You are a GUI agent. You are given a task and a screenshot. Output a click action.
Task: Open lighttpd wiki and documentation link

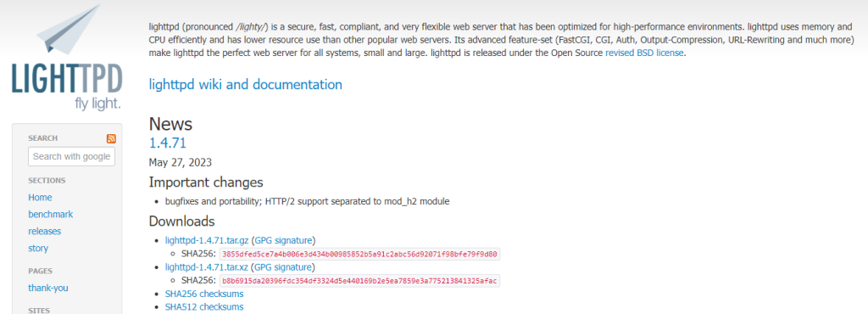click(x=245, y=85)
